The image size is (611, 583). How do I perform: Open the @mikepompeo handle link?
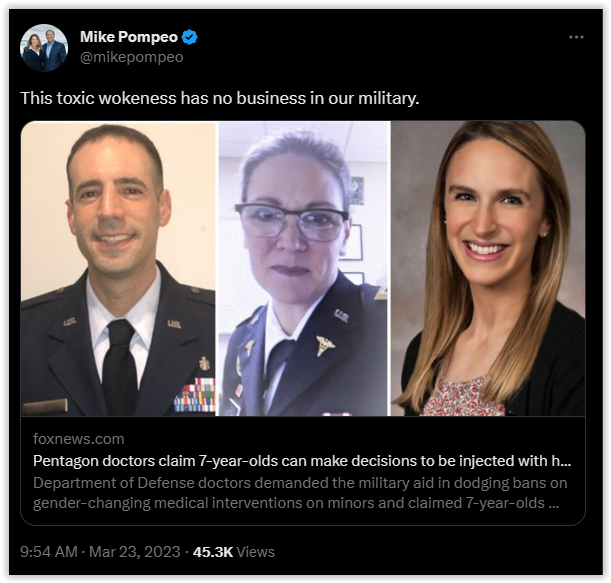[132, 57]
